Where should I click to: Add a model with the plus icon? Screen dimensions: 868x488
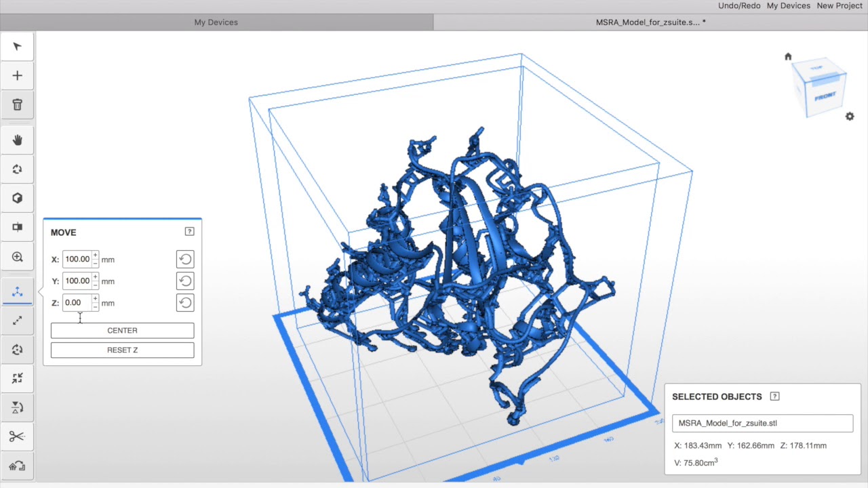tap(18, 76)
